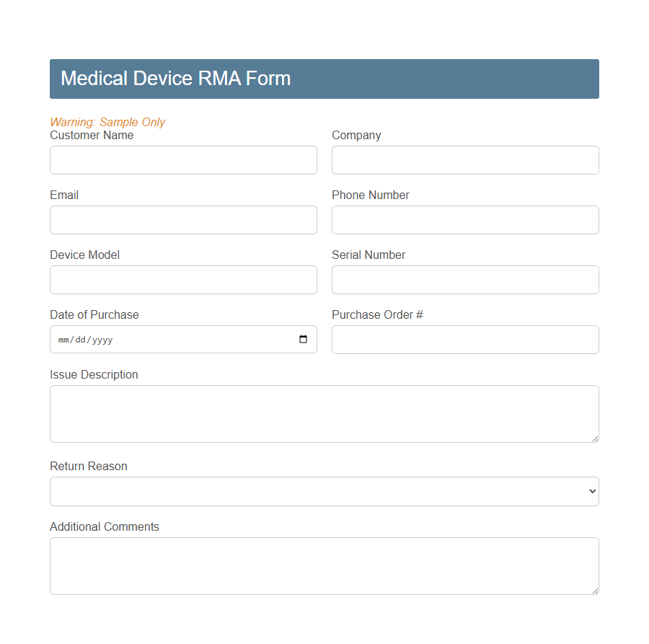This screenshot has width=649, height=644.
Task: Click the Issue Description label
Action: tap(94, 374)
